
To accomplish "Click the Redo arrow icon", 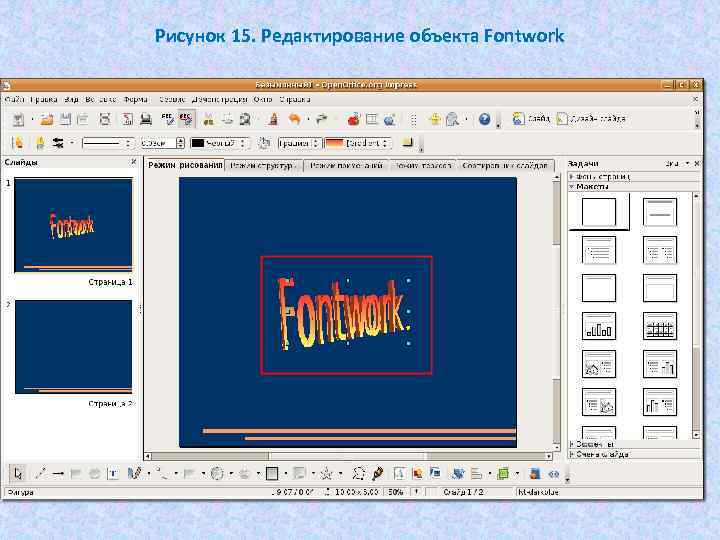I will (x=321, y=119).
